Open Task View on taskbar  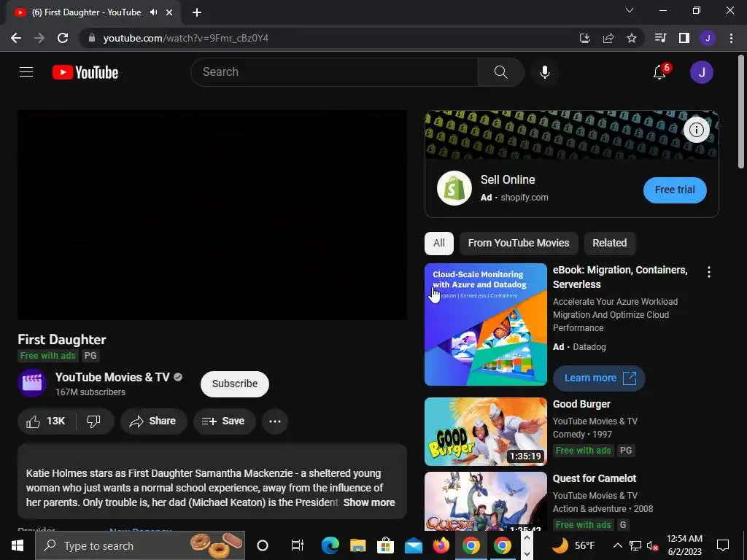(298, 545)
